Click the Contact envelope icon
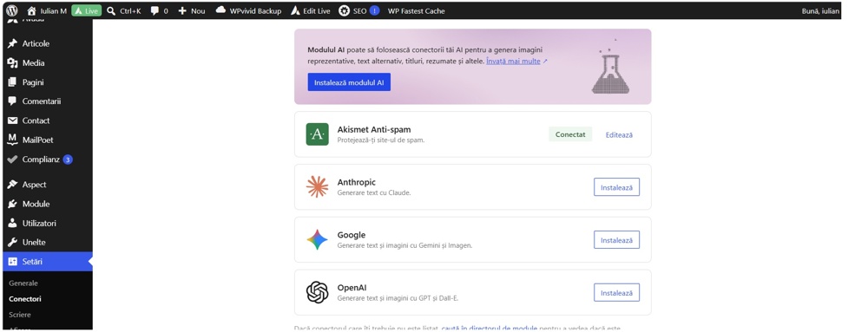This screenshot has width=868, height=332. (13, 120)
